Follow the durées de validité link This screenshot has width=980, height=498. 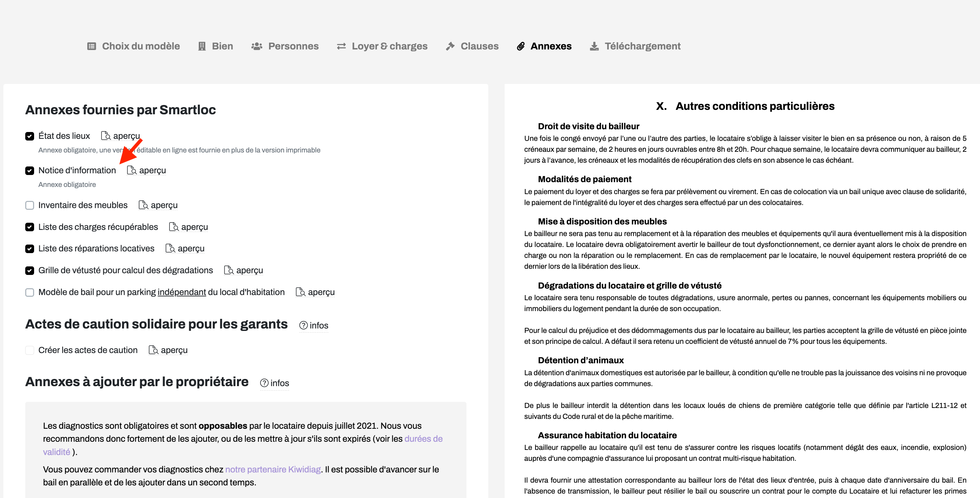coord(424,439)
